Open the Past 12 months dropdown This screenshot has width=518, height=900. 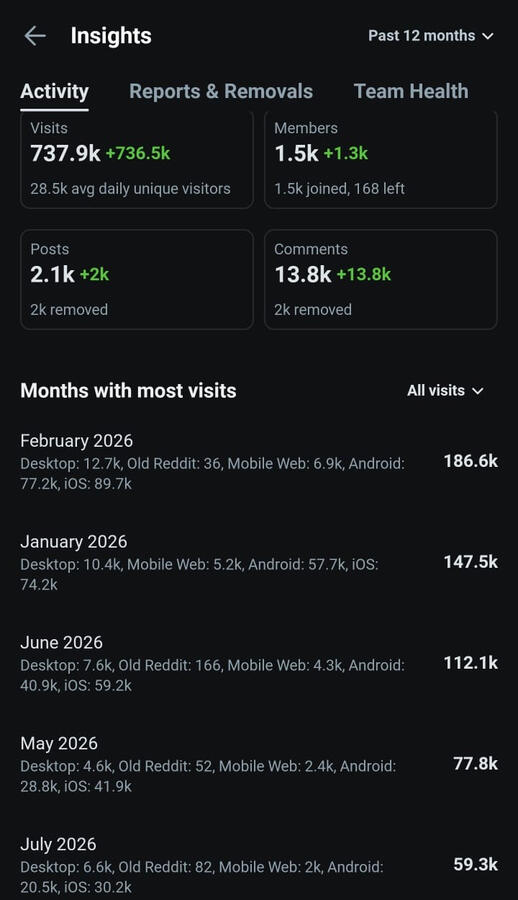point(431,36)
